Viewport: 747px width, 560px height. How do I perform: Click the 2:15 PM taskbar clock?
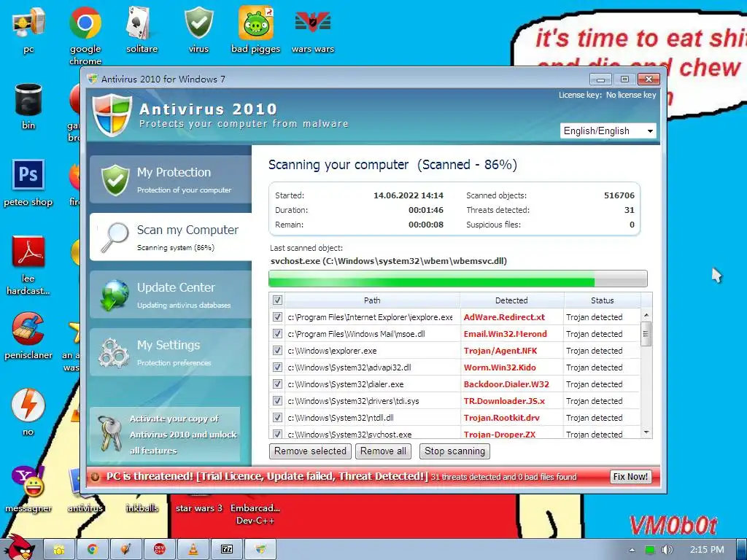[x=707, y=550]
